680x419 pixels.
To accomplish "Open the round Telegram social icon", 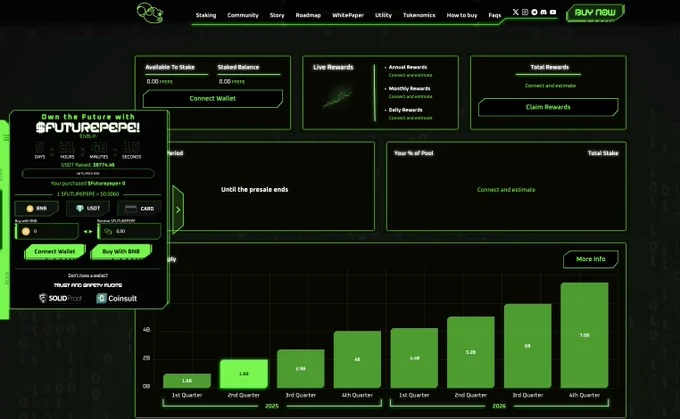I will pyautogui.click(x=534, y=12).
